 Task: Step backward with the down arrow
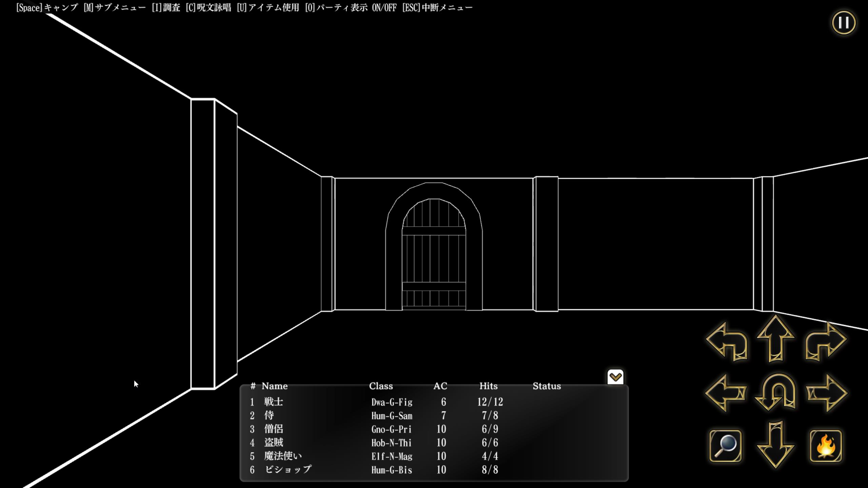pyautogui.click(x=775, y=445)
